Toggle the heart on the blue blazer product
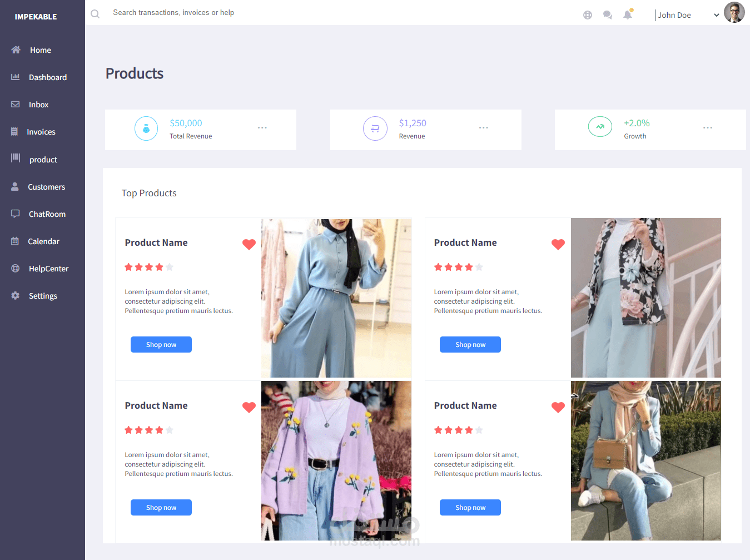Viewport: 750px width, 560px height. (558, 407)
